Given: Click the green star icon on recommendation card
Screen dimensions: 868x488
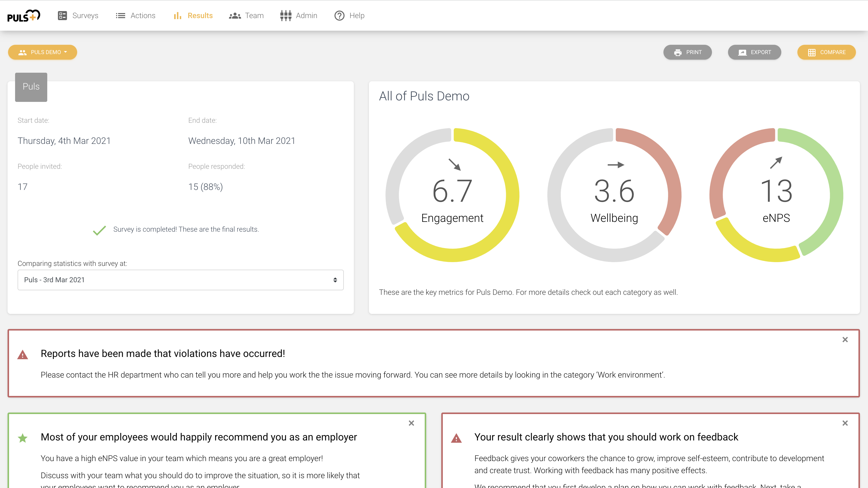Looking at the screenshot, I should 23,438.
